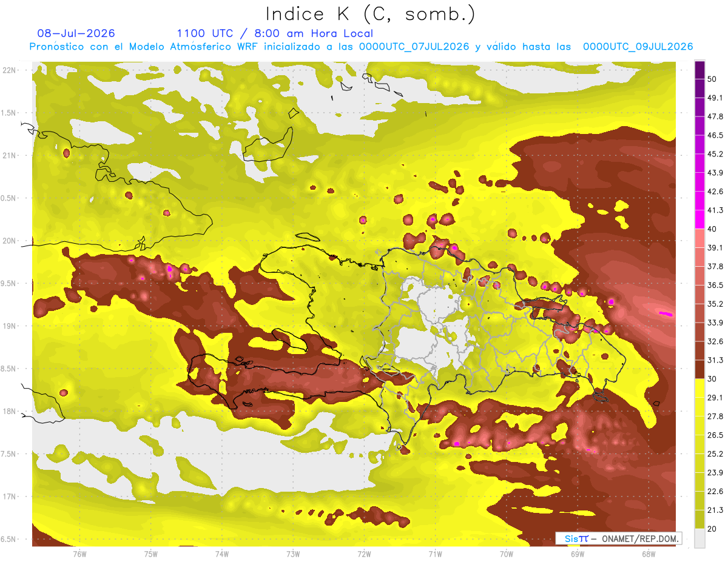The image size is (728, 562).
Task: Click latitude axis label '20N'
Action: (9, 241)
